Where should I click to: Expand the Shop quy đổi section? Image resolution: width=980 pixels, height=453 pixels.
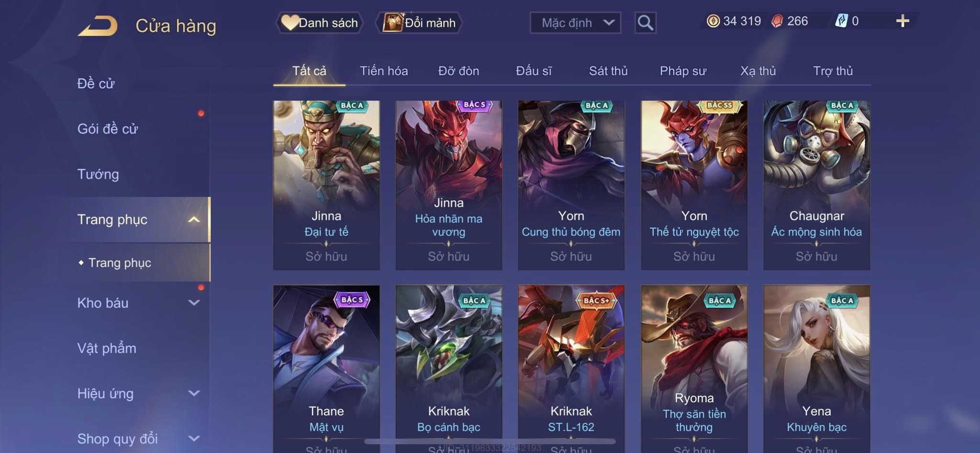tap(194, 438)
